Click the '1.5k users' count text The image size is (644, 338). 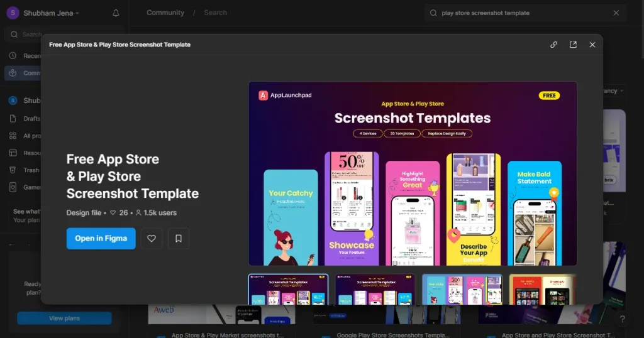click(x=160, y=213)
